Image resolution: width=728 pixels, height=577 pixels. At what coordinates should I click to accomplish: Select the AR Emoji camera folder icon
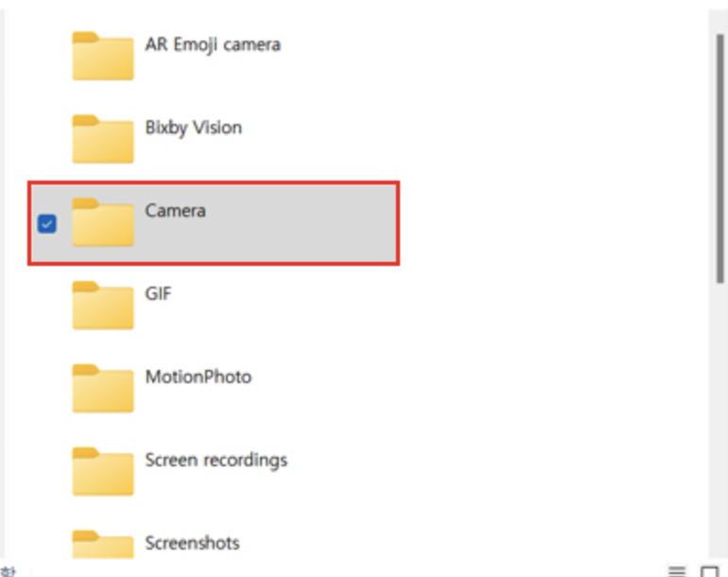click(x=103, y=56)
